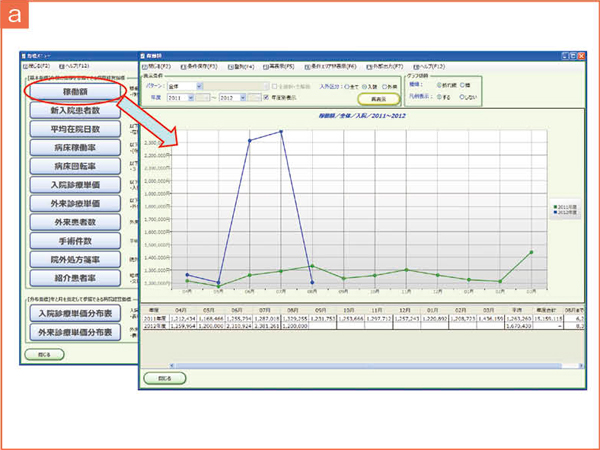Select the 平均在院日数 button

[76, 130]
